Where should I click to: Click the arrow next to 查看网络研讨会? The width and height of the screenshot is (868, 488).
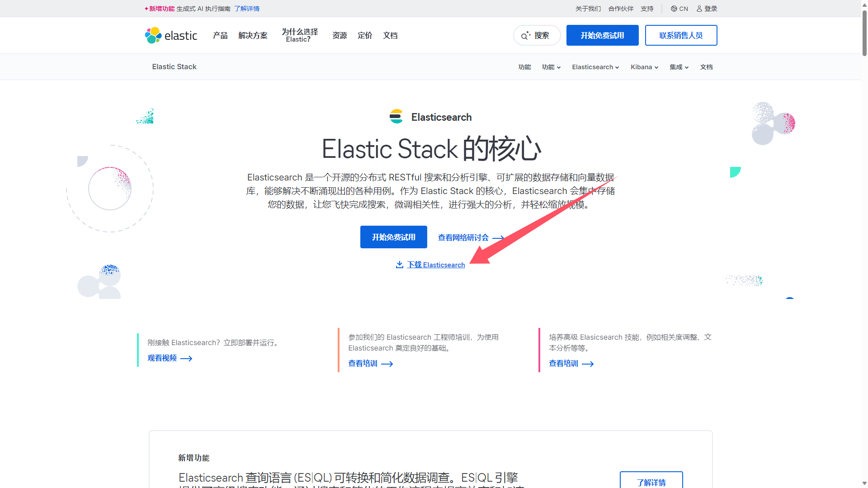(x=498, y=238)
